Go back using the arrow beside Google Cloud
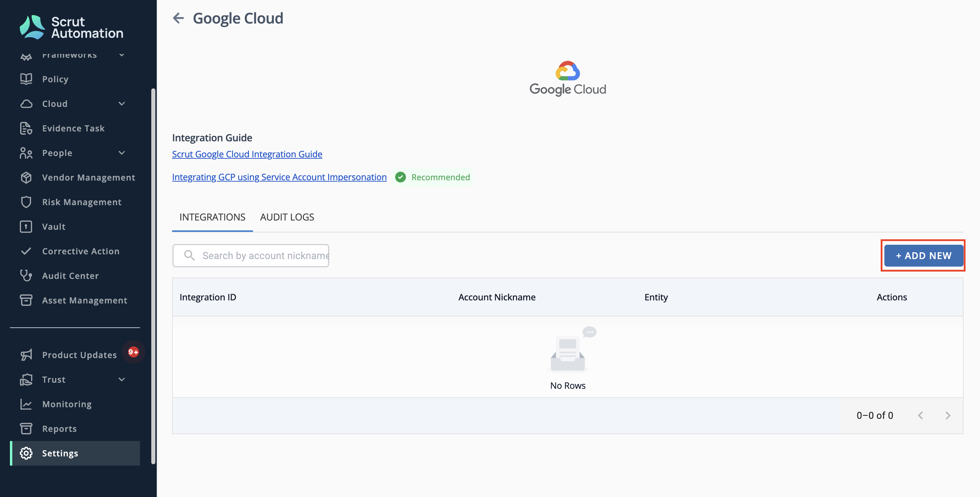This screenshot has width=980, height=497. [178, 18]
